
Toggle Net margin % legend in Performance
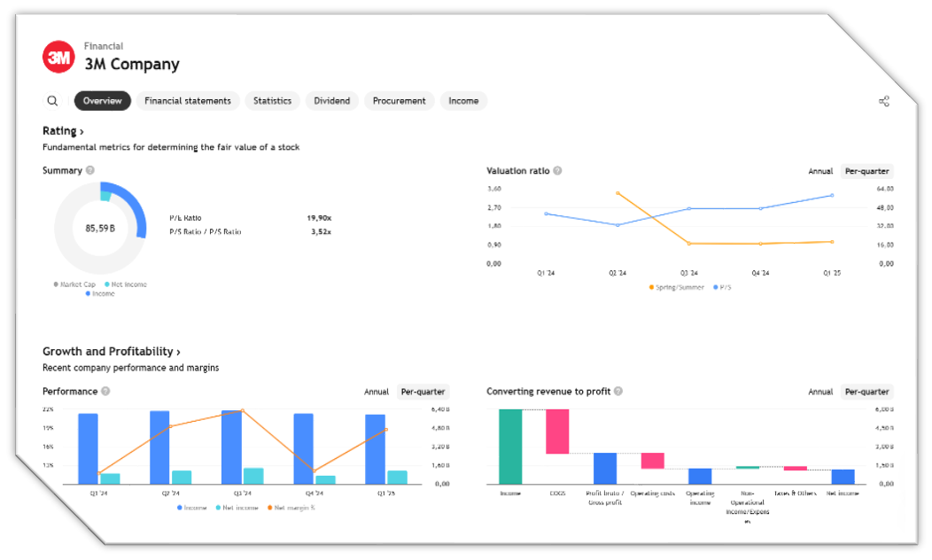pyautogui.click(x=291, y=508)
